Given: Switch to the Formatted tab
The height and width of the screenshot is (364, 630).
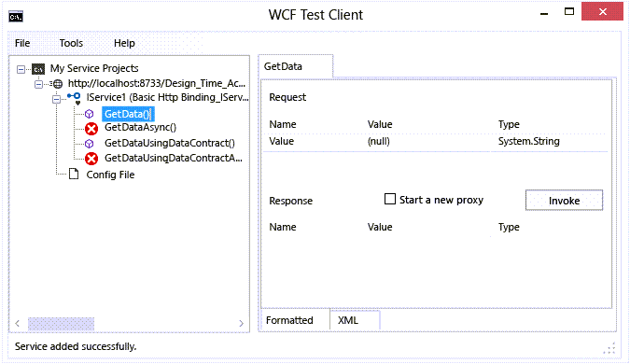Looking at the screenshot, I should click(295, 320).
